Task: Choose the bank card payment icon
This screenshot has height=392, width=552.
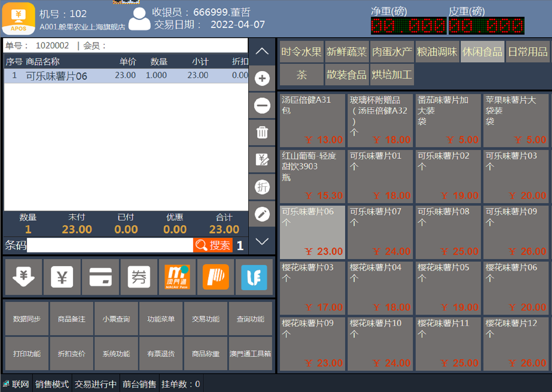Action: (100, 277)
